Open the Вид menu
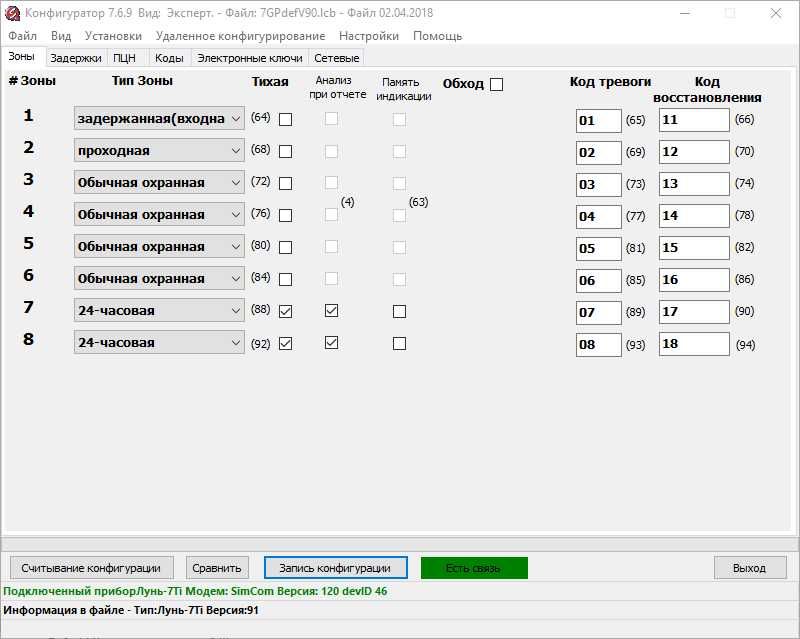This screenshot has height=639, width=800. coord(61,36)
